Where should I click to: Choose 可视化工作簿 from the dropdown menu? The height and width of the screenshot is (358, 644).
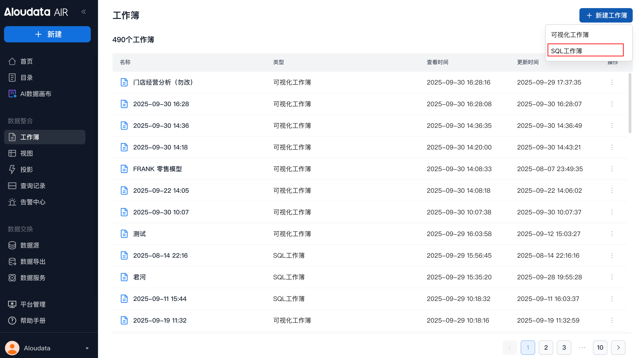coord(569,35)
